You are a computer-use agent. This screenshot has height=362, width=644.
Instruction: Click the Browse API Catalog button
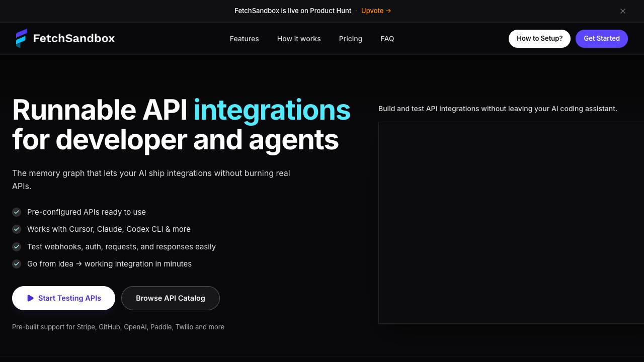tap(171, 298)
